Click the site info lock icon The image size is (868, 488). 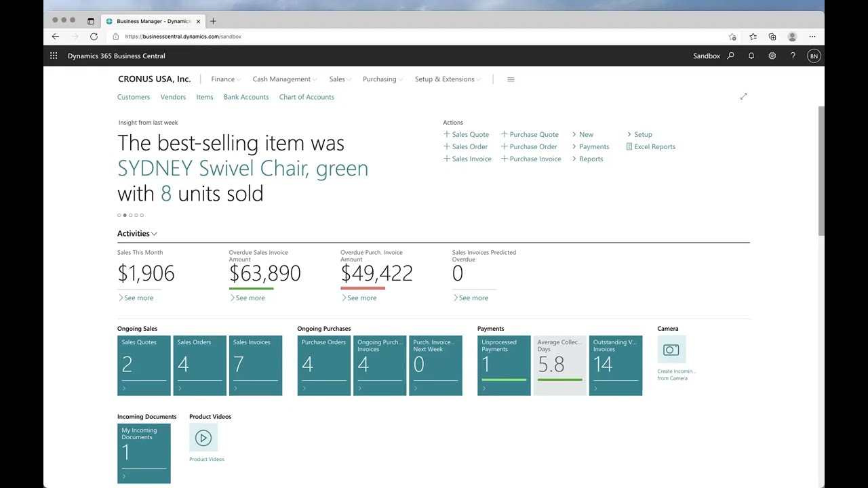point(116,37)
